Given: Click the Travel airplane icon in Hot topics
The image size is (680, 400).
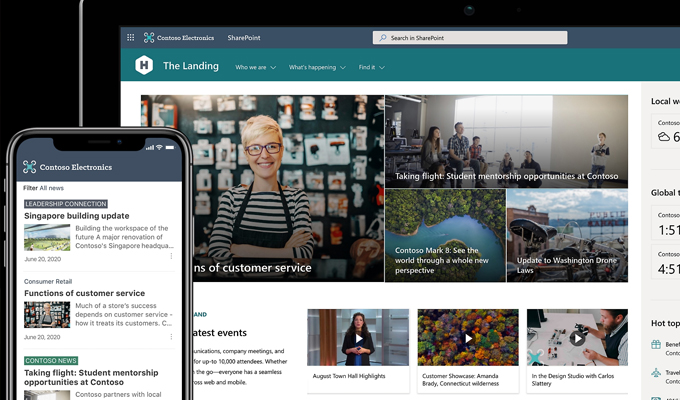Looking at the screenshot, I should click(x=657, y=374).
